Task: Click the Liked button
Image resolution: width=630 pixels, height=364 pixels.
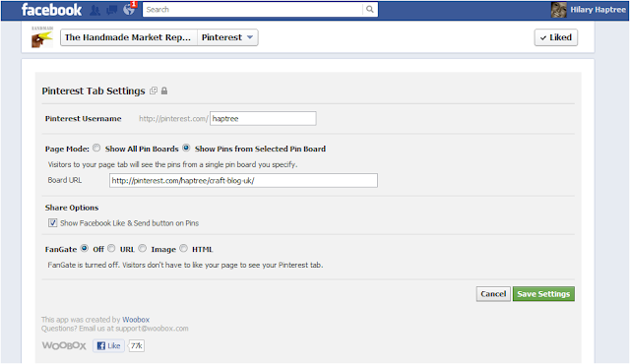Action: point(555,37)
